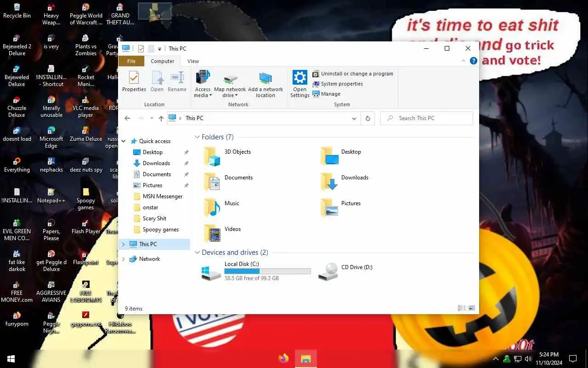Screen dimensions: 588x368
Task: Collapse the Folders (7) group
Action: tap(197, 137)
